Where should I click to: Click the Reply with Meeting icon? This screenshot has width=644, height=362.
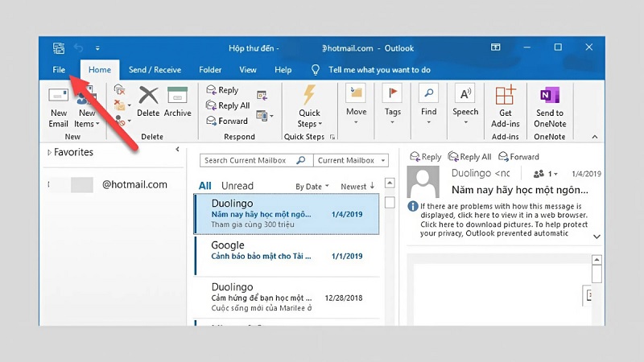pos(262,96)
